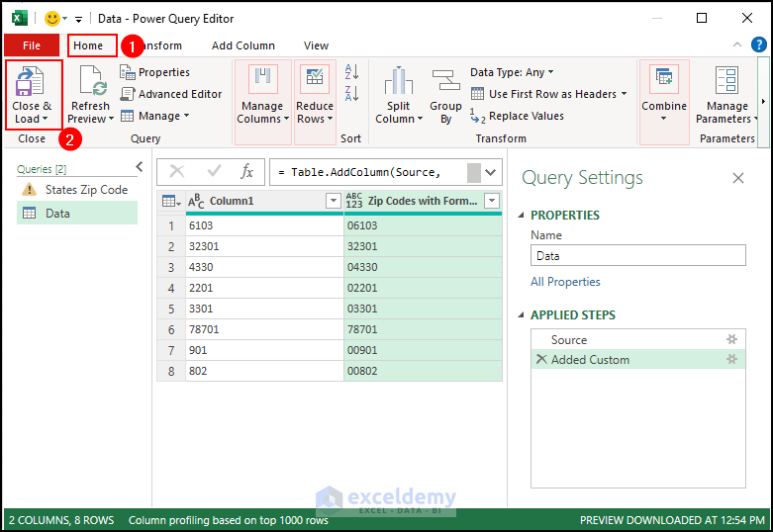Viewport: 773px width, 532px height.
Task: Select the Added Custom step
Action: [638, 360]
